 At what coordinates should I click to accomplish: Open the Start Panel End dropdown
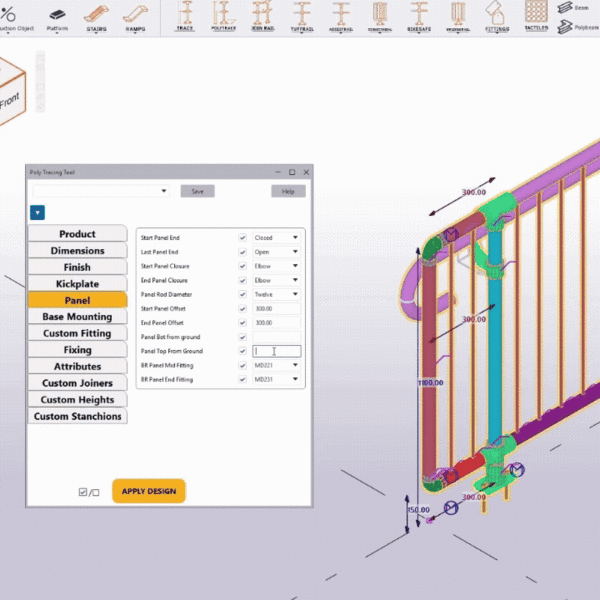277,238
